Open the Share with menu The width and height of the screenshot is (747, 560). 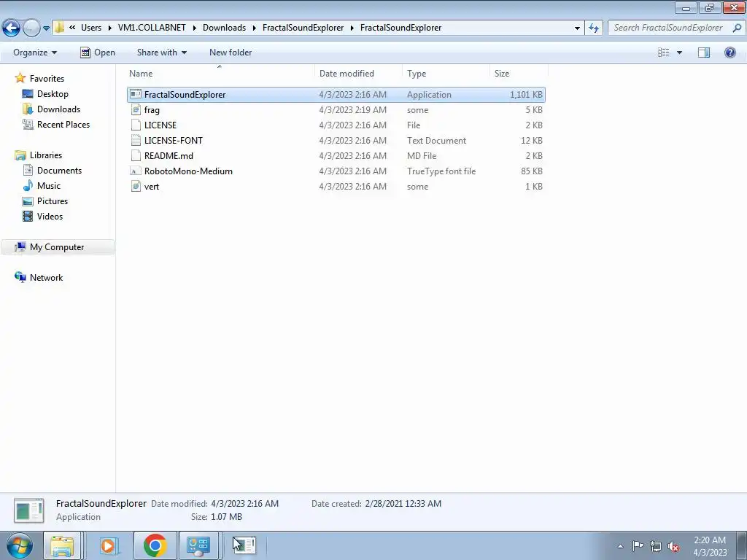(x=161, y=52)
